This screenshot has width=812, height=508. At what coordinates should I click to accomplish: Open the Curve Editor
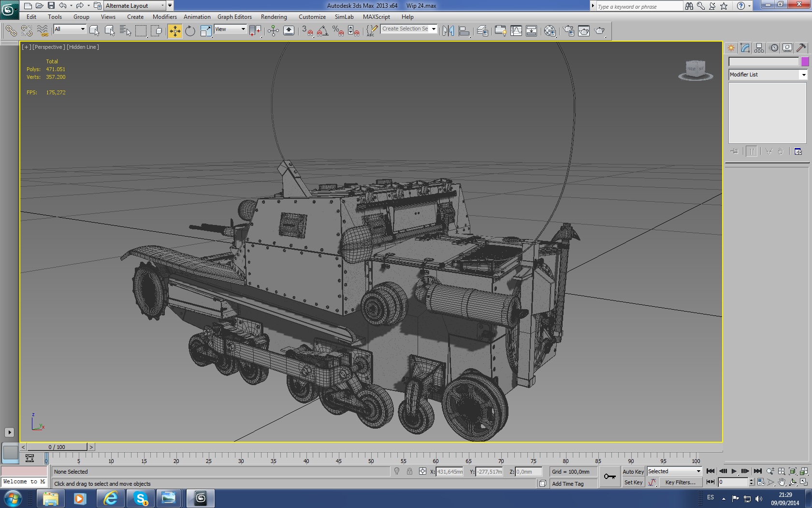coord(516,31)
